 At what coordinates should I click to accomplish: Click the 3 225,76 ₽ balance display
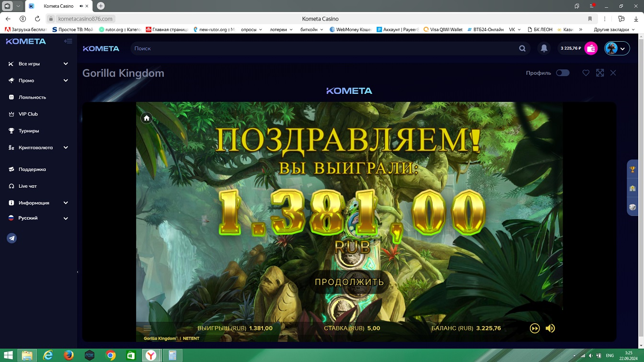[x=571, y=48]
